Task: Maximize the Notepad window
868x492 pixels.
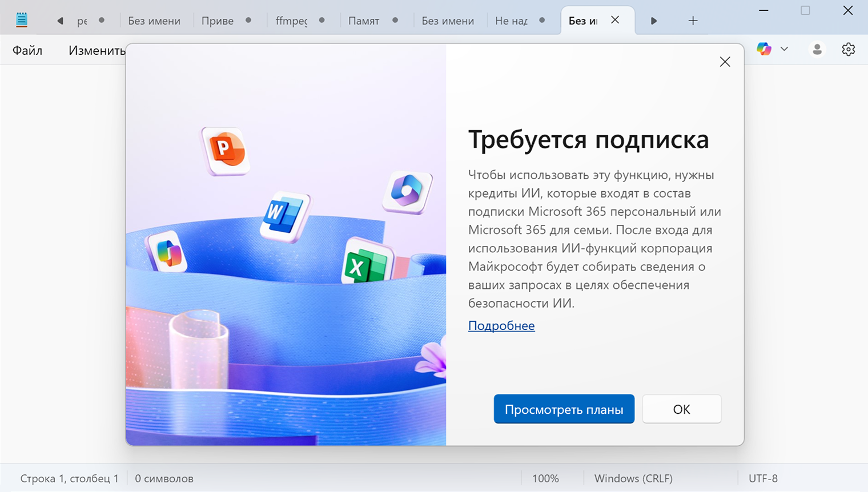Action: (805, 10)
